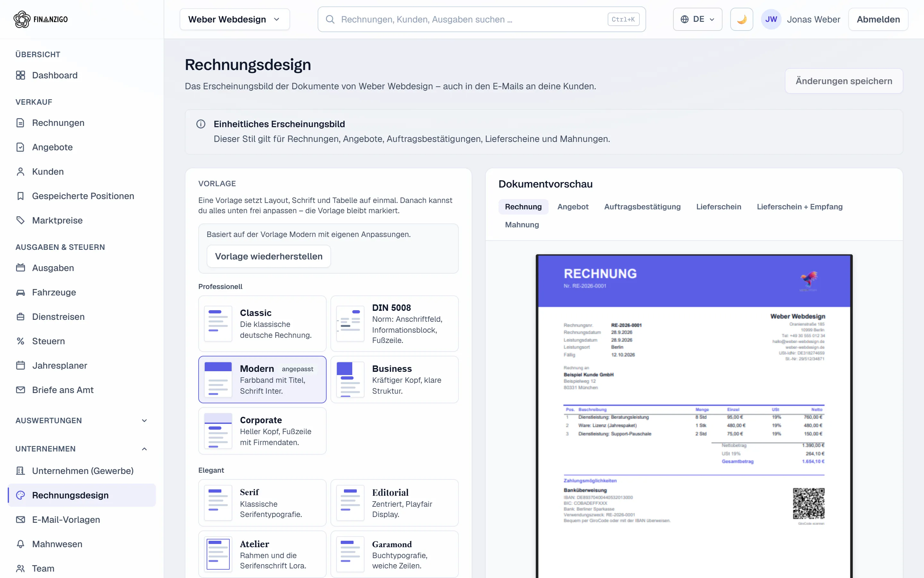Open Dienstreisen in the sidebar
The height and width of the screenshot is (578, 924).
pyautogui.click(x=81, y=317)
